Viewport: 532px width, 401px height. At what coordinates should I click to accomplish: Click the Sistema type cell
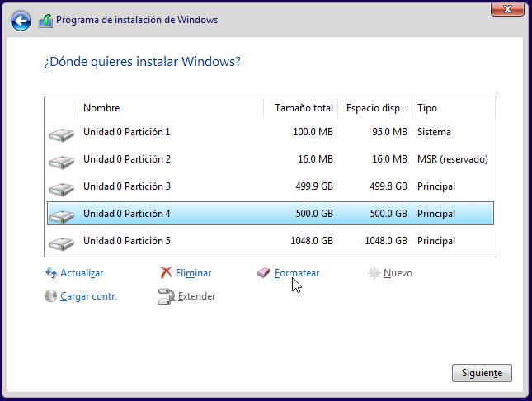pyautogui.click(x=434, y=132)
